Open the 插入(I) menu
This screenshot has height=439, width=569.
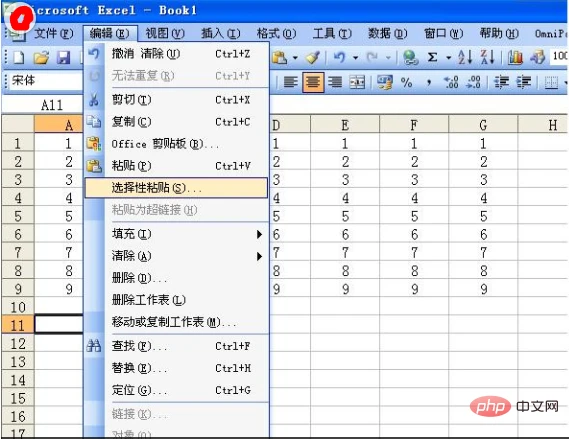coord(221,34)
